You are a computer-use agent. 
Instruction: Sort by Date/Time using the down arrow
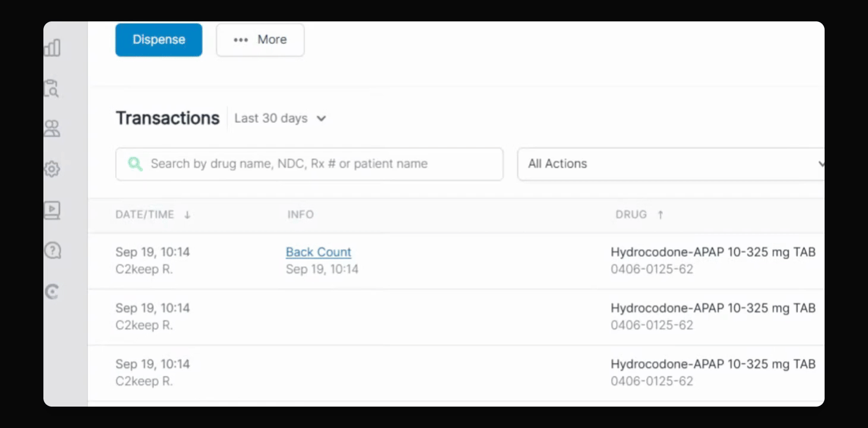(187, 215)
